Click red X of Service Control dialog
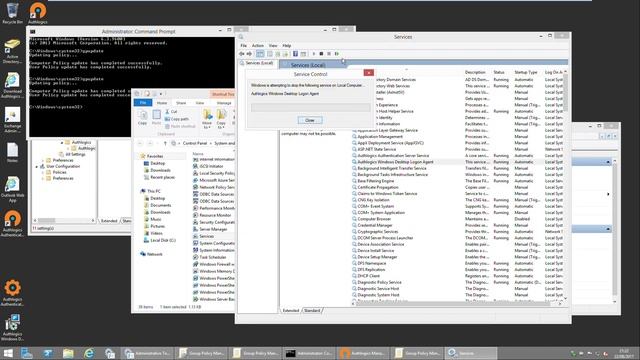The height and width of the screenshot is (360, 640). coord(369,73)
